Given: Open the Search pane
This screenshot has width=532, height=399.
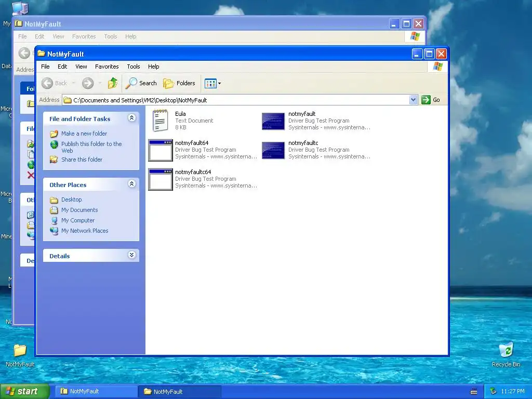Looking at the screenshot, I should click(141, 83).
